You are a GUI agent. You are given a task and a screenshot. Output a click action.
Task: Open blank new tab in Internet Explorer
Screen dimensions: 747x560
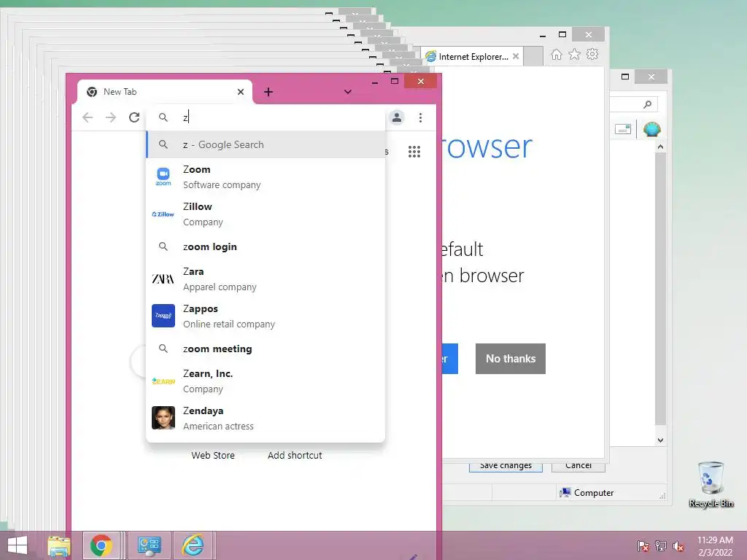533,56
